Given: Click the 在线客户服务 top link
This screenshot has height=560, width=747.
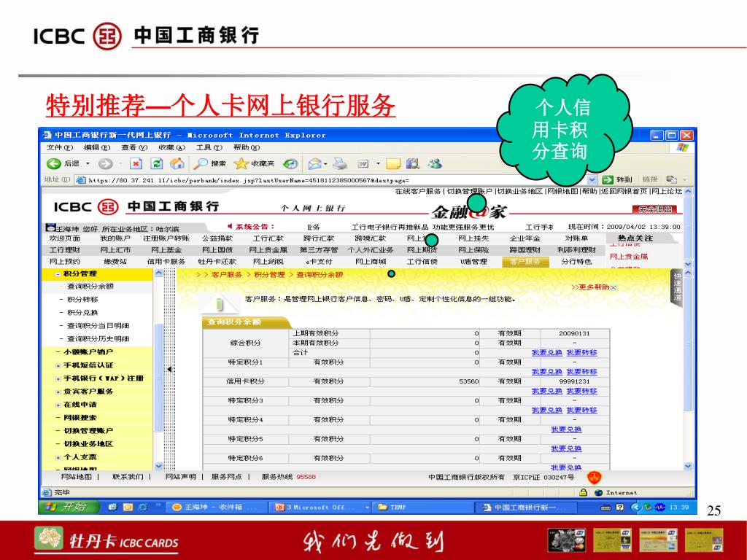Looking at the screenshot, I should [418, 192].
